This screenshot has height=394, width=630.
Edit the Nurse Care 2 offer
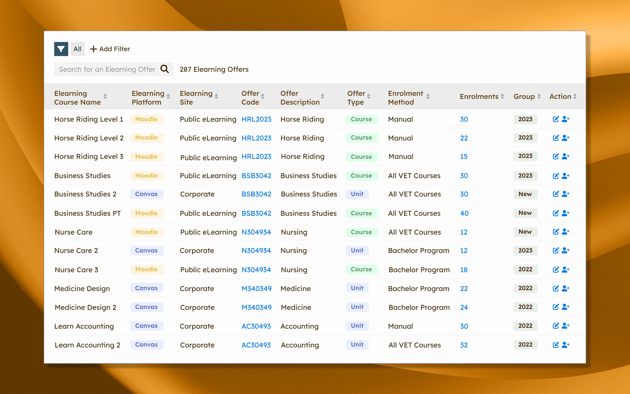pos(556,250)
